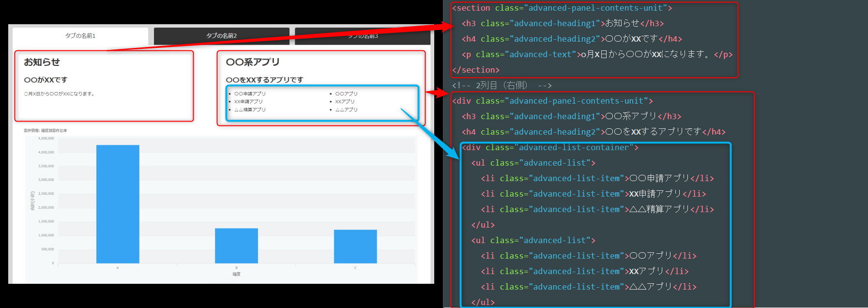Click the ○○系アプリ heading in the page
This screenshot has height=308, width=868.
point(253,62)
